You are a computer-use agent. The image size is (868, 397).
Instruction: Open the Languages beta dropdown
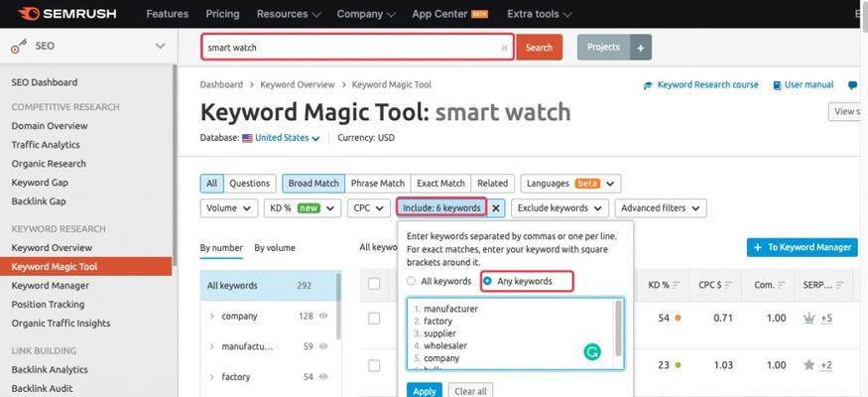point(570,184)
